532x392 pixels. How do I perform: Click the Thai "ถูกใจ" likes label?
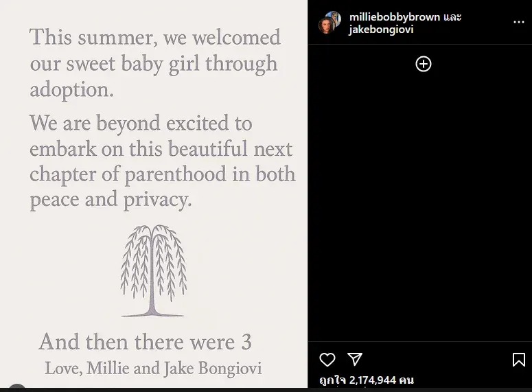tap(332, 379)
